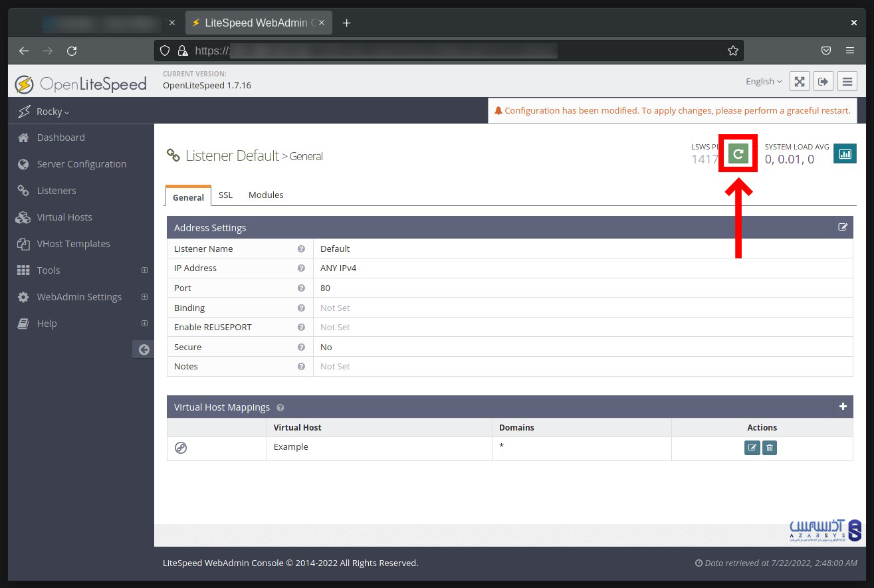Reload the page in browser
The height and width of the screenshot is (588, 874).
point(72,50)
